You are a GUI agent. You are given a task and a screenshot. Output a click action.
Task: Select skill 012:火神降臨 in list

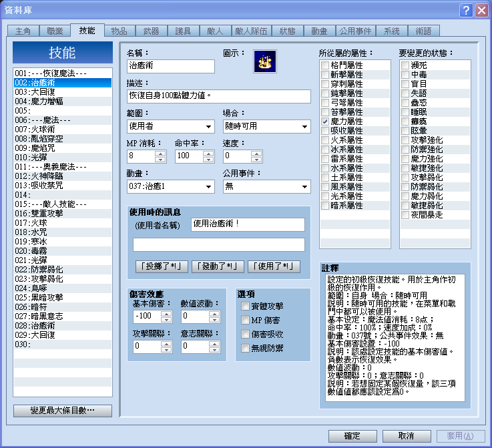63,176
